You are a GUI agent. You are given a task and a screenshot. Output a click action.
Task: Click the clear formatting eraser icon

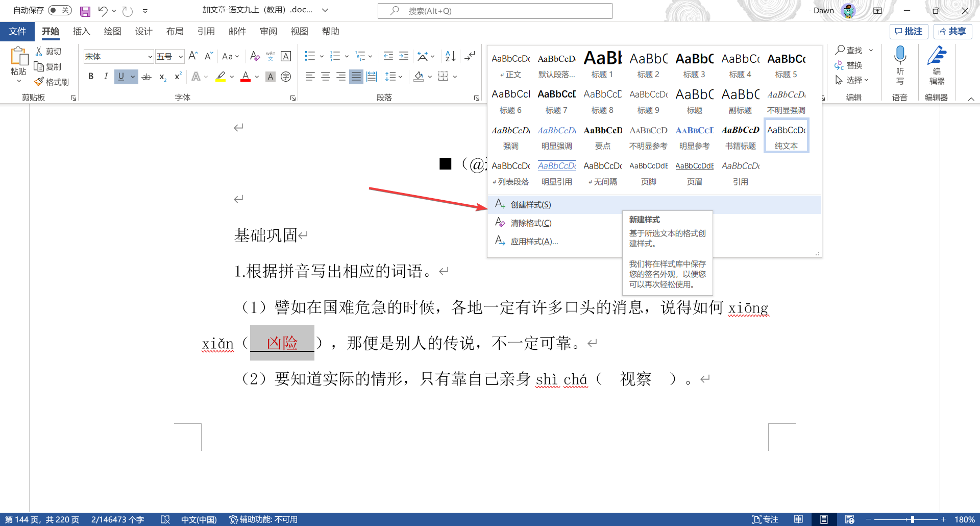point(255,56)
